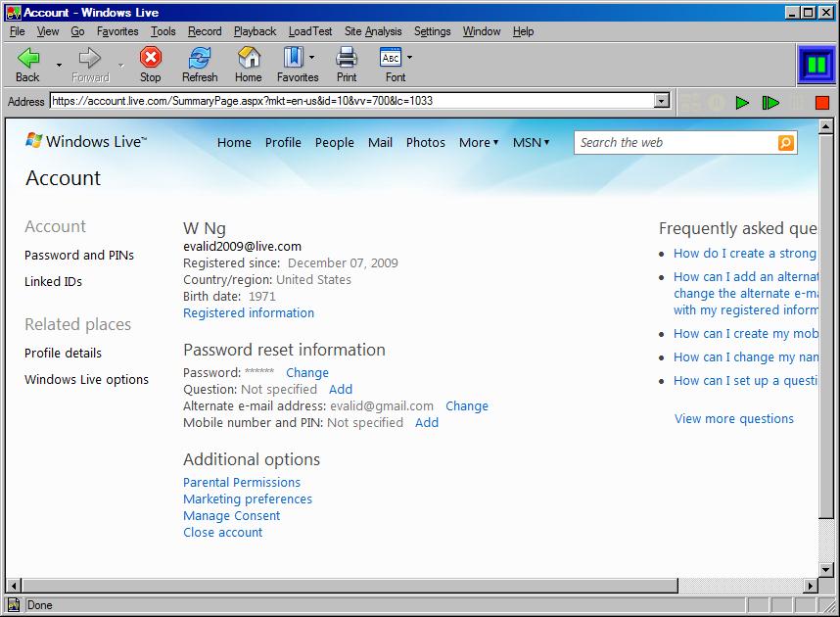The image size is (840, 617).
Task: Click the Search the web field
Action: pyautogui.click(x=677, y=143)
